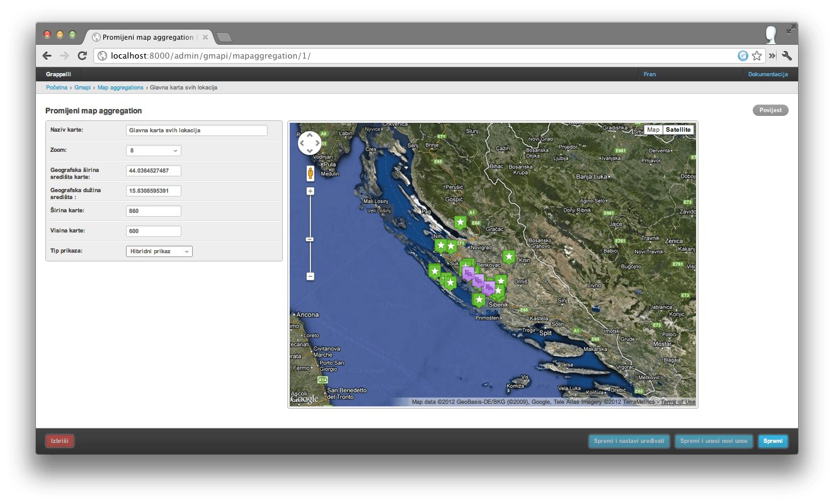Switch the map to Map view
This screenshot has width=834, height=504.
[x=653, y=129]
